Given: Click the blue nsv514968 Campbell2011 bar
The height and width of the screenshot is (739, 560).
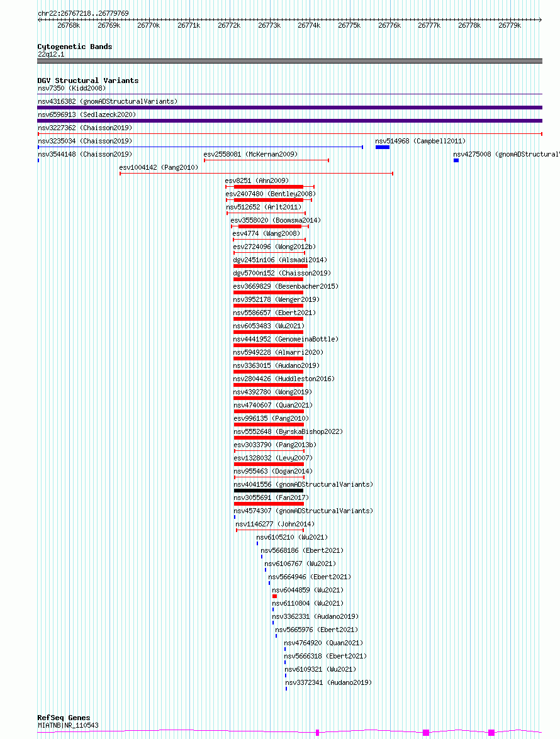Looking at the screenshot, I should [383, 147].
